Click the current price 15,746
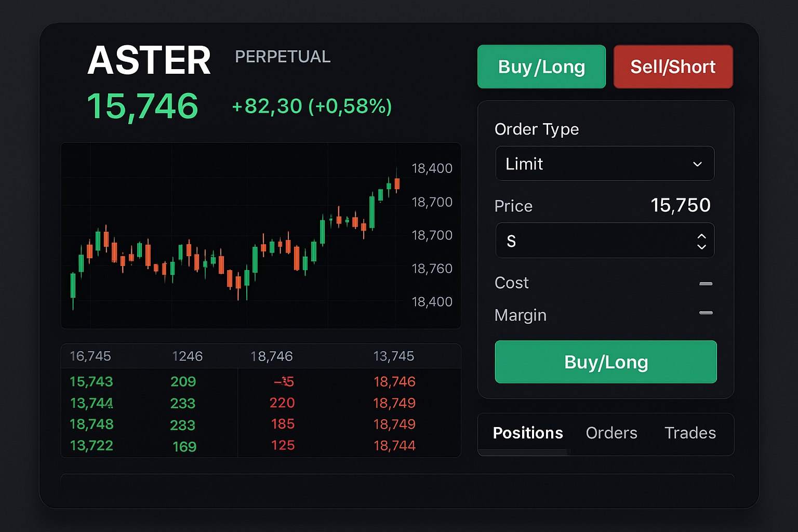 point(143,105)
